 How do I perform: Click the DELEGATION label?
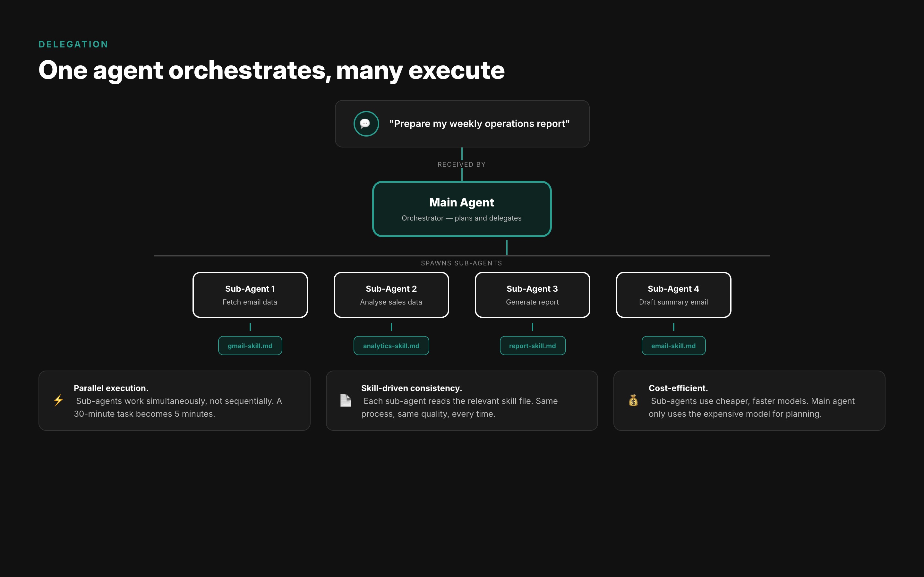coord(73,44)
